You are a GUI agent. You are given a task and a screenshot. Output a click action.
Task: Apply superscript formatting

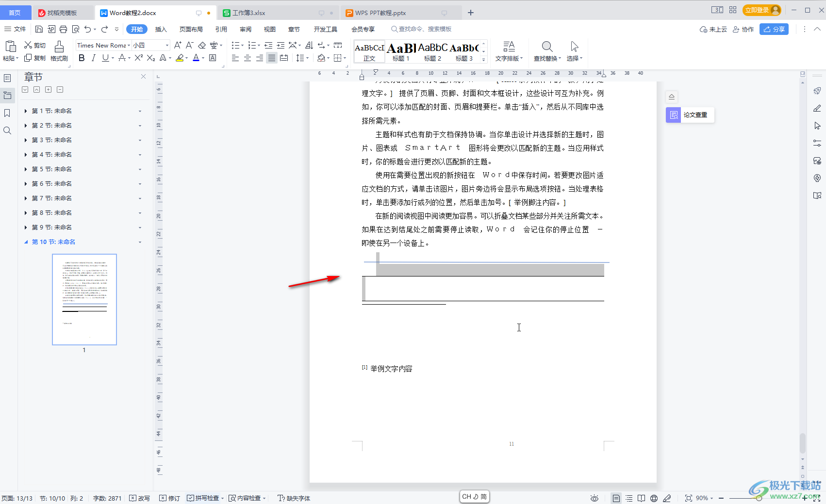[x=138, y=58]
